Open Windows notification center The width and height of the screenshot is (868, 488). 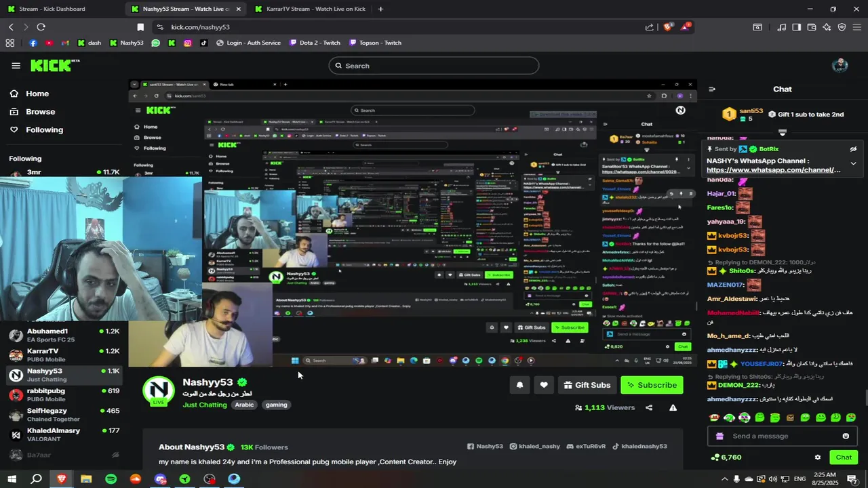pos(852,479)
